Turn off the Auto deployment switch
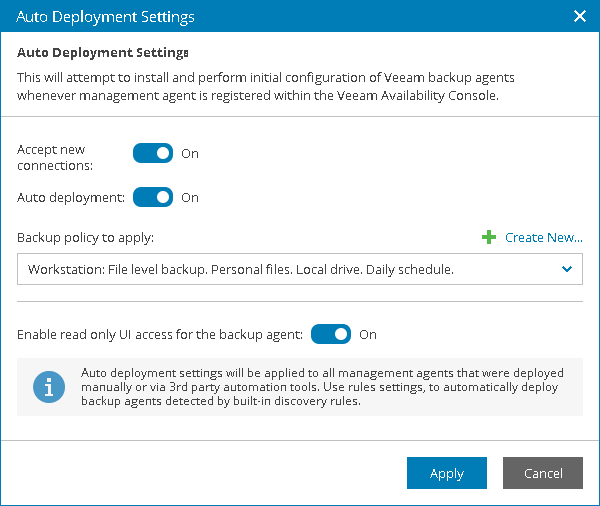 [x=153, y=197]
